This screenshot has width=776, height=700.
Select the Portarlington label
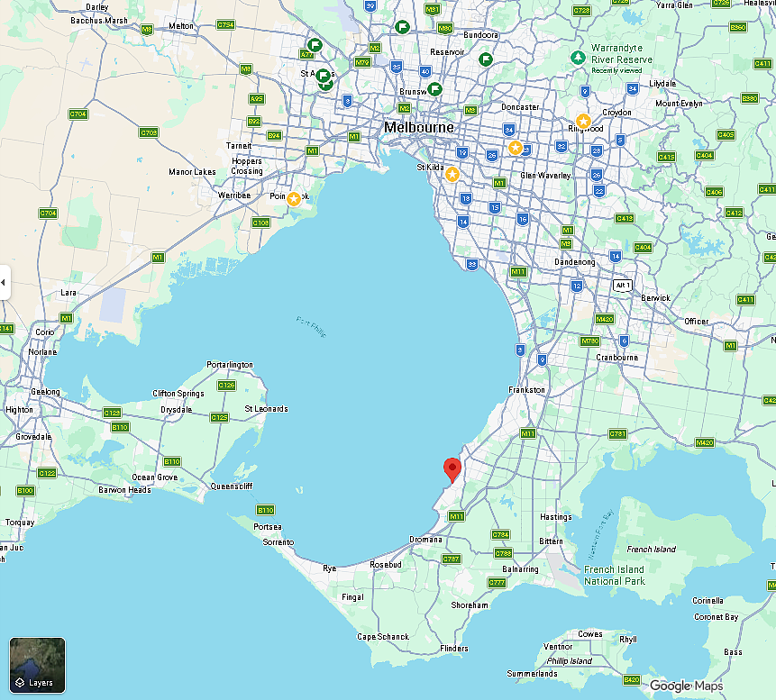(x=230, y=365)
